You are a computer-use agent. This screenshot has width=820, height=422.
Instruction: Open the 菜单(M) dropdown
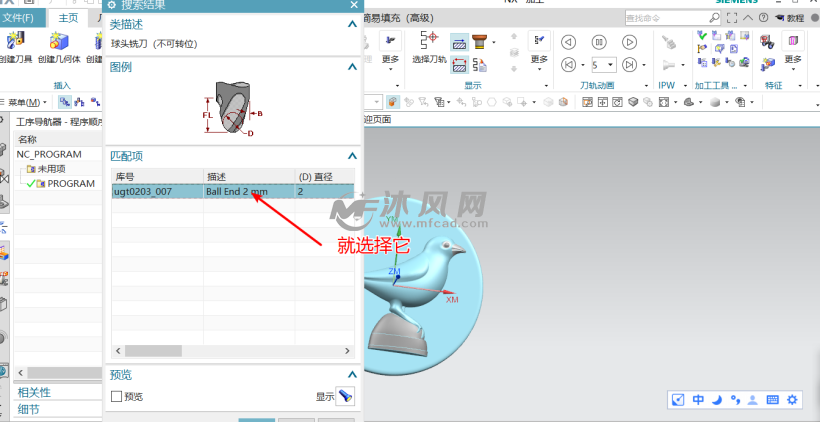[25, 102]
